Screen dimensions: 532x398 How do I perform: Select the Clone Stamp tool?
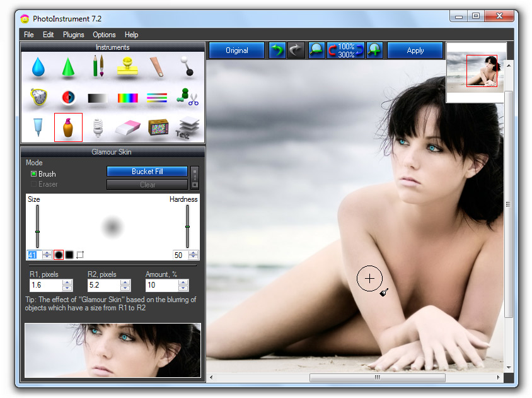127,66
